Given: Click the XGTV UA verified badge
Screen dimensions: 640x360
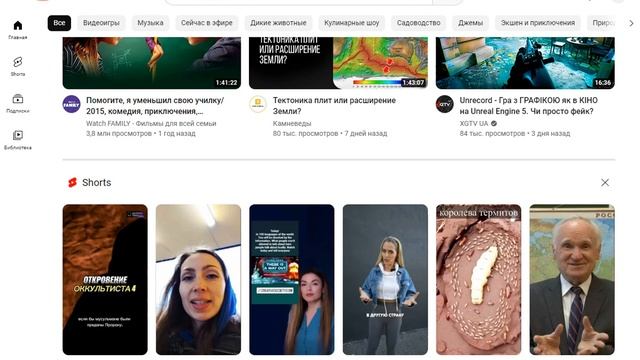Looking at the screenshot, I should (x=494, y=123).
